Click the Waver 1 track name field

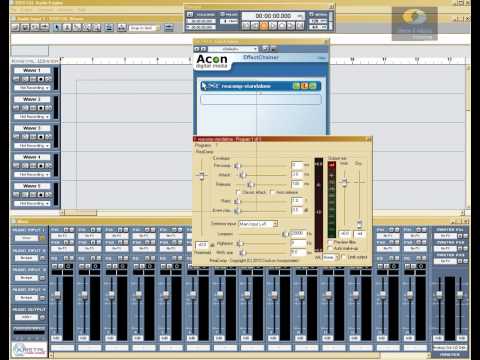[x=32, y=70]
